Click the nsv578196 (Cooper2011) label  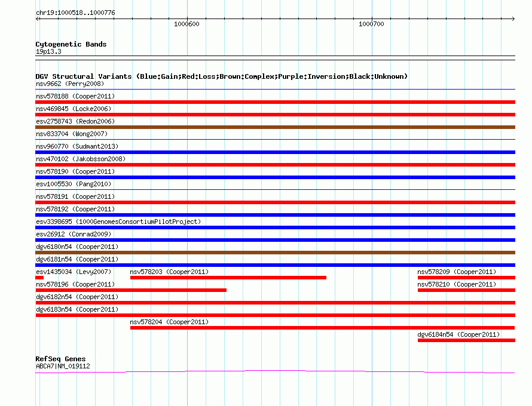(75, 284)
